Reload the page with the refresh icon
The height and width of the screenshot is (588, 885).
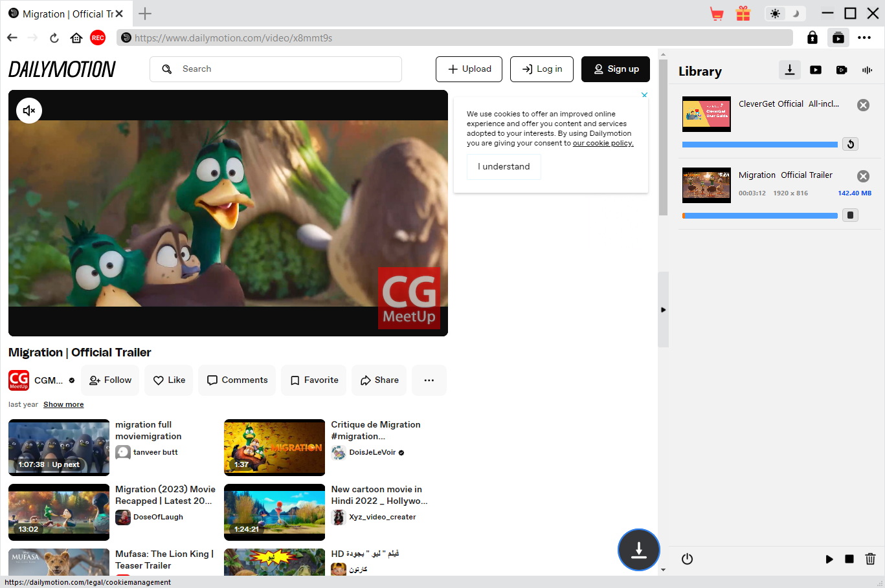pos(54,38)
